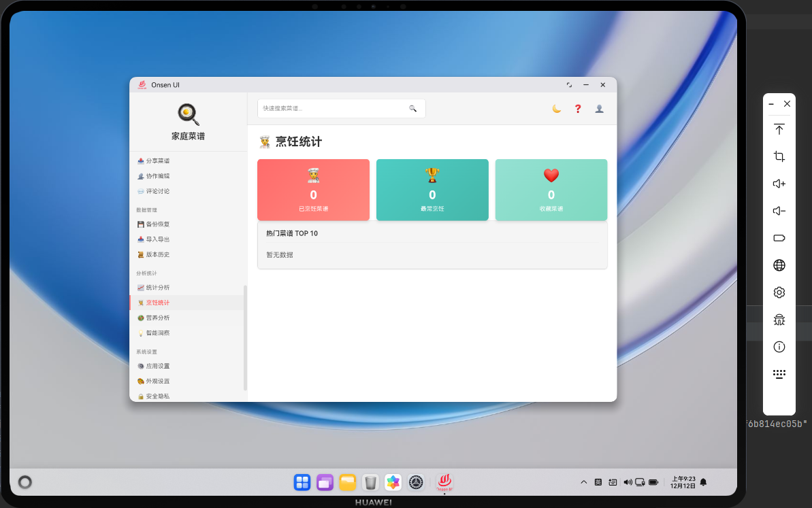Click the 系统设置 section label

click(x=146, y=352)
